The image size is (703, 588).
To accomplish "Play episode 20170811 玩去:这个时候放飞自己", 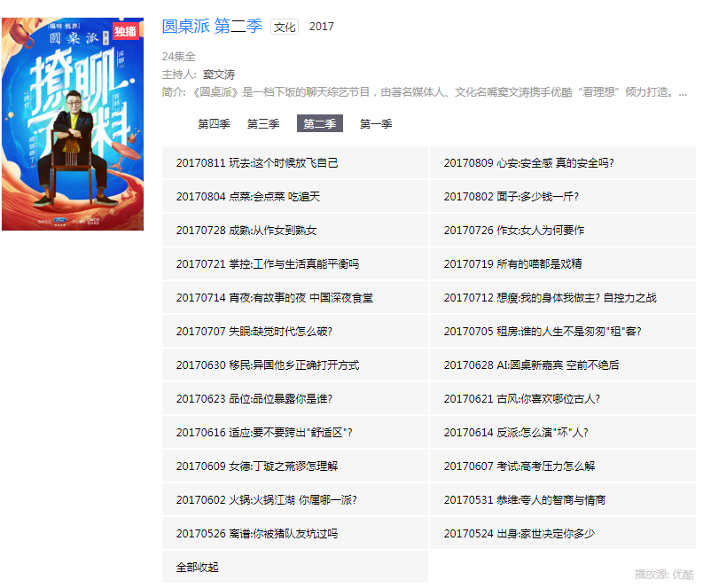I will tap(295, 163).
